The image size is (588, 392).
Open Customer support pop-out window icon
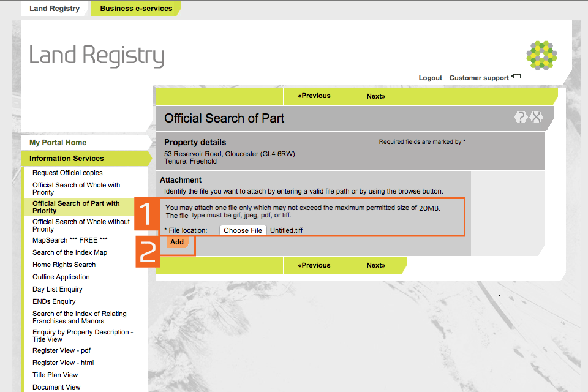point(516,77)
